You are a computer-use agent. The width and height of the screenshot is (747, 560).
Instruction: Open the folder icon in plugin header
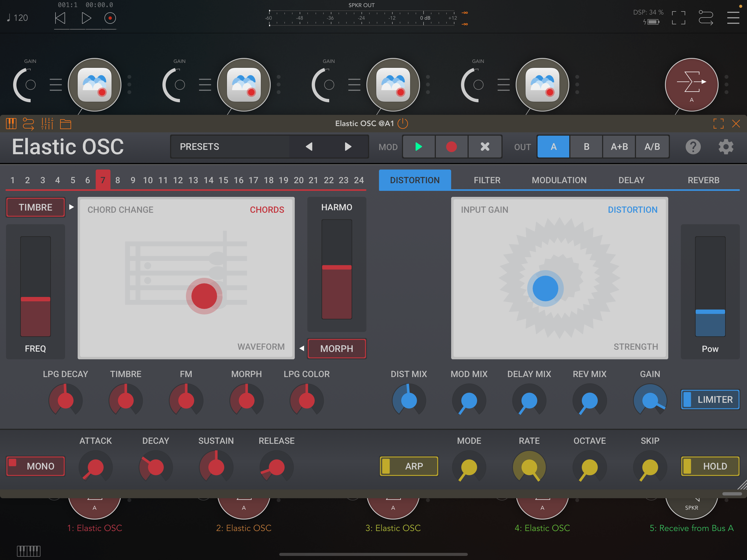66,124
